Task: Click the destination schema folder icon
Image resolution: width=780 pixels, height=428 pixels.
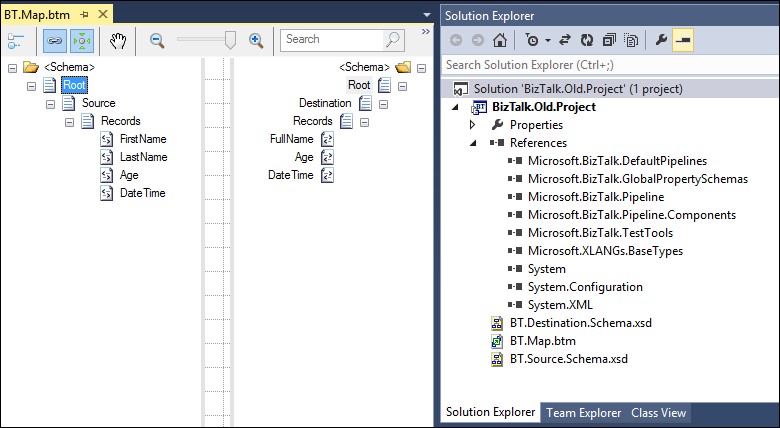Action: coord(403,67)
